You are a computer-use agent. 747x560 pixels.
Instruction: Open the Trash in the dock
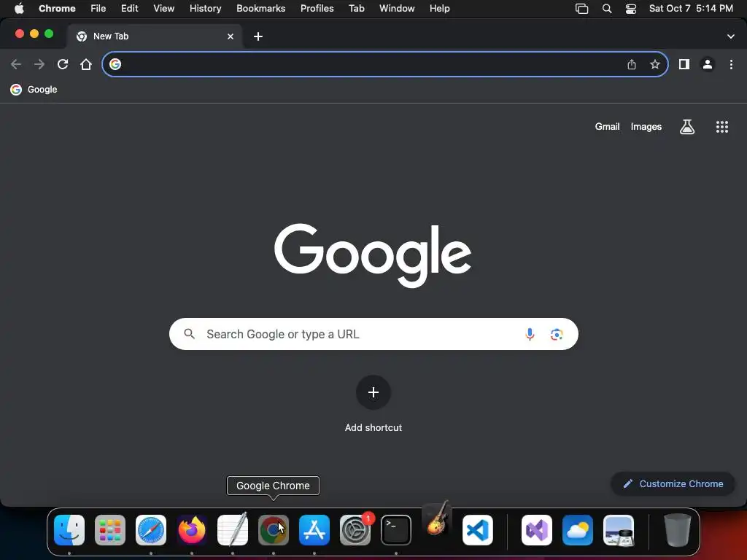(678, 530)
